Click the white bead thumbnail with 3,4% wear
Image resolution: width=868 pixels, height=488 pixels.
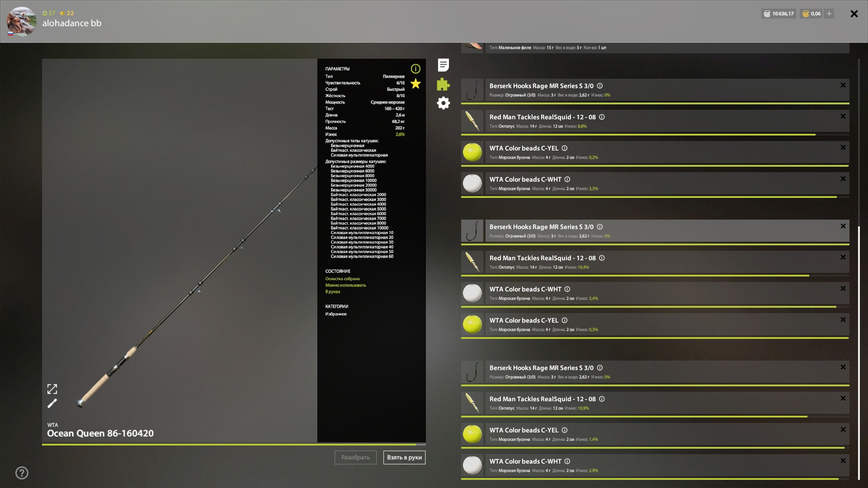click(472, 293)
